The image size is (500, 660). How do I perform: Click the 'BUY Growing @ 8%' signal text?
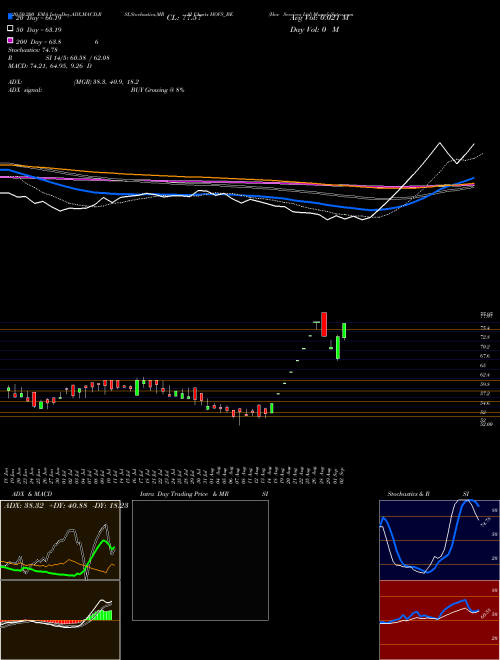click(x=157, y=90)
